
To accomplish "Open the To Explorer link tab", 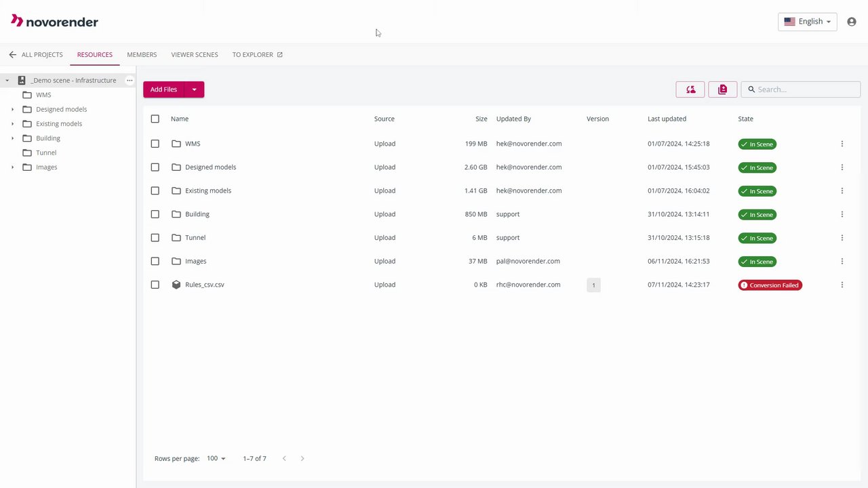I will pyautogui.click(x=257, y=55).
